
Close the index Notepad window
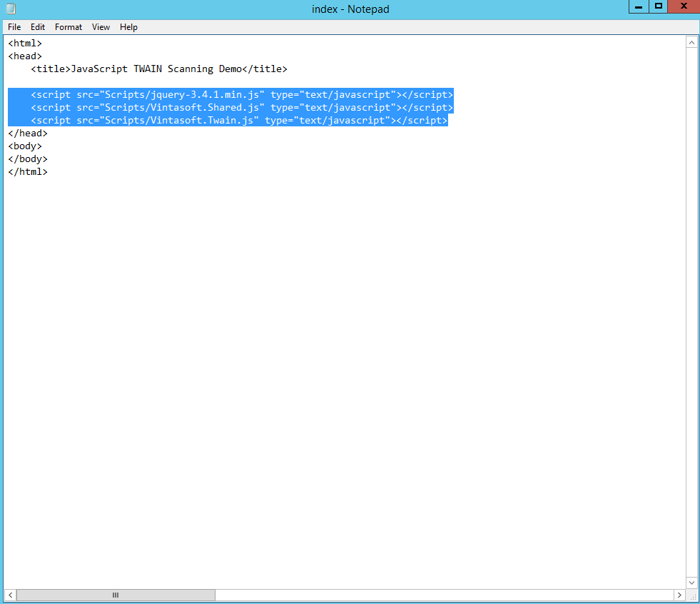pos(684,7)
